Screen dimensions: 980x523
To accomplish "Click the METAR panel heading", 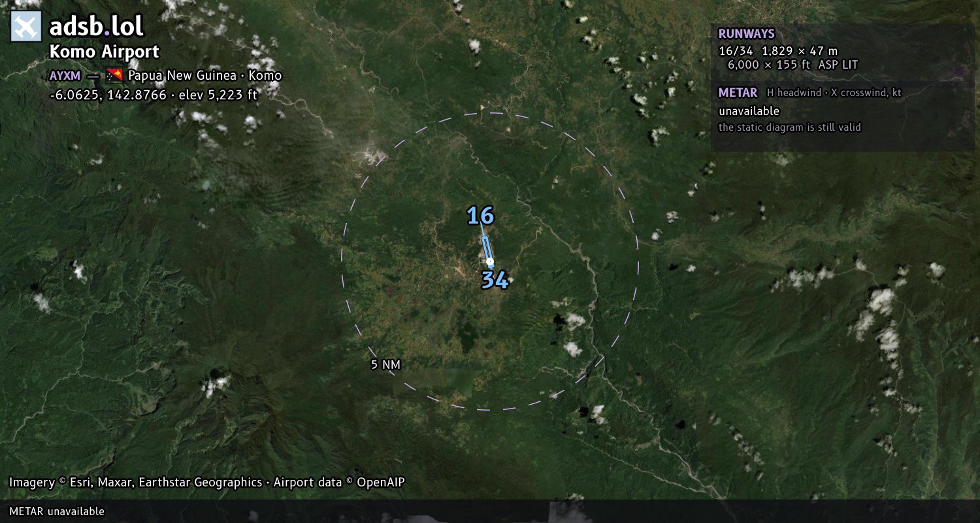I will pos(738,93).
